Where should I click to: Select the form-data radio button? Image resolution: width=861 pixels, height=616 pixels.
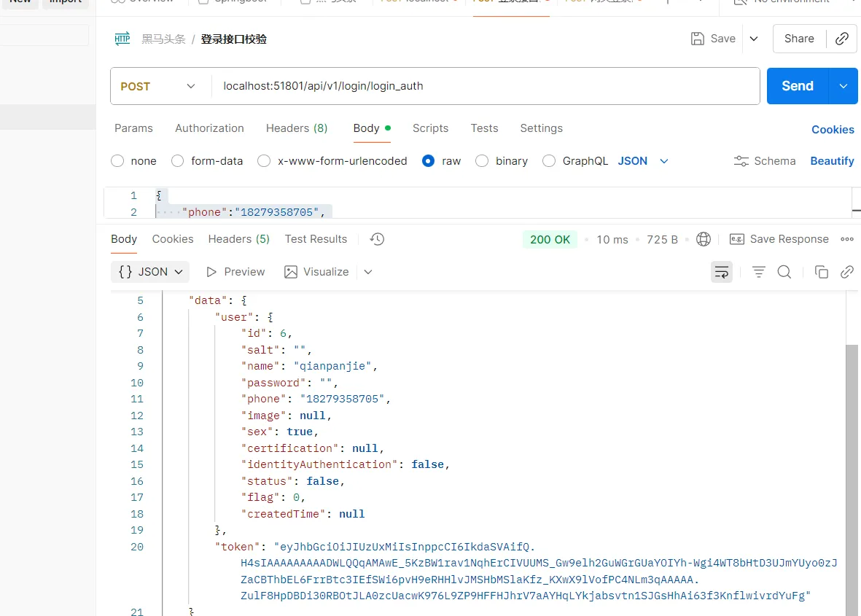(177, 161)
